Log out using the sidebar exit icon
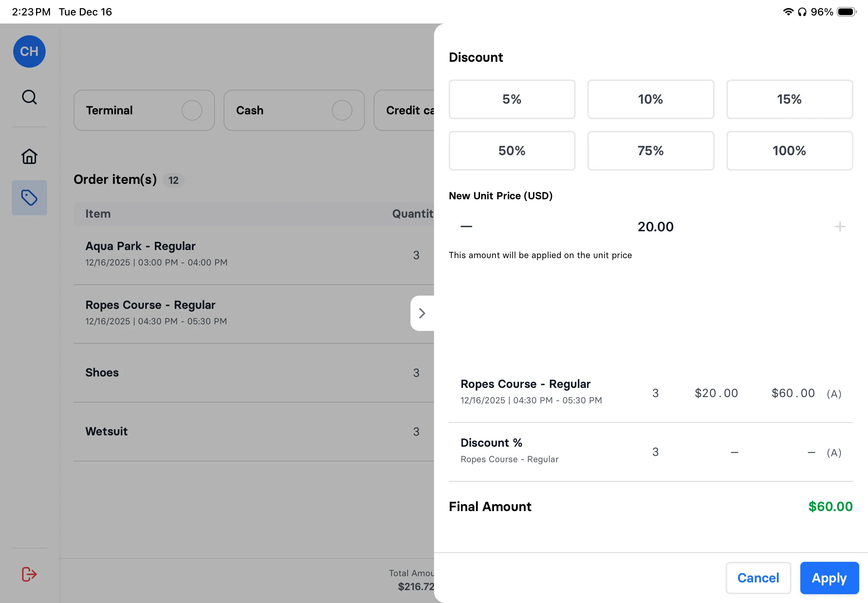The height and width of the screenshot is (603, 868). [29, 574]
